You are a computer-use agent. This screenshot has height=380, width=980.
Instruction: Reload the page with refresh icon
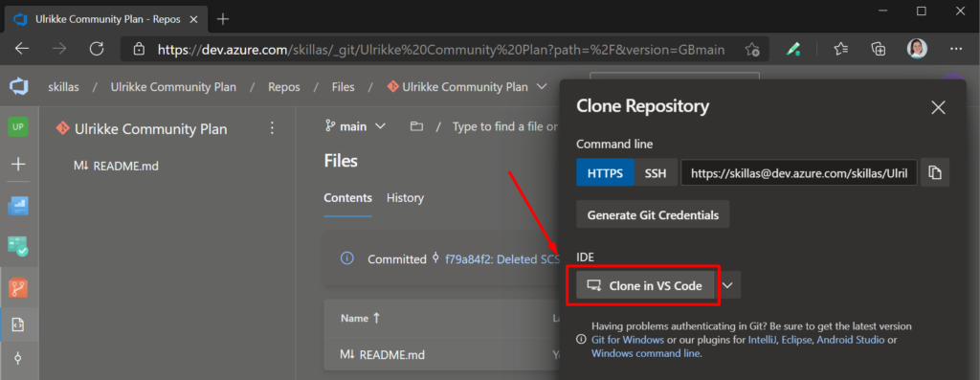[97, 49]
